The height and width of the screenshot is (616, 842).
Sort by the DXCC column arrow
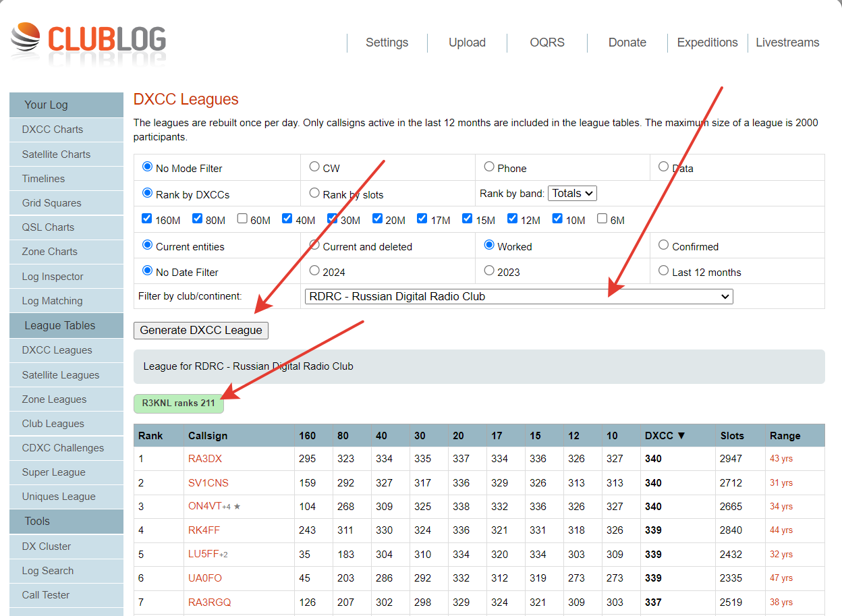pos(681,436)
